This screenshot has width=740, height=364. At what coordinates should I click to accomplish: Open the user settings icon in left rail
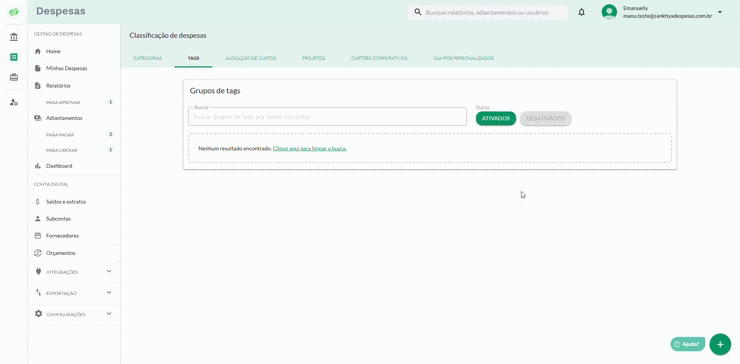click(14, 102)
